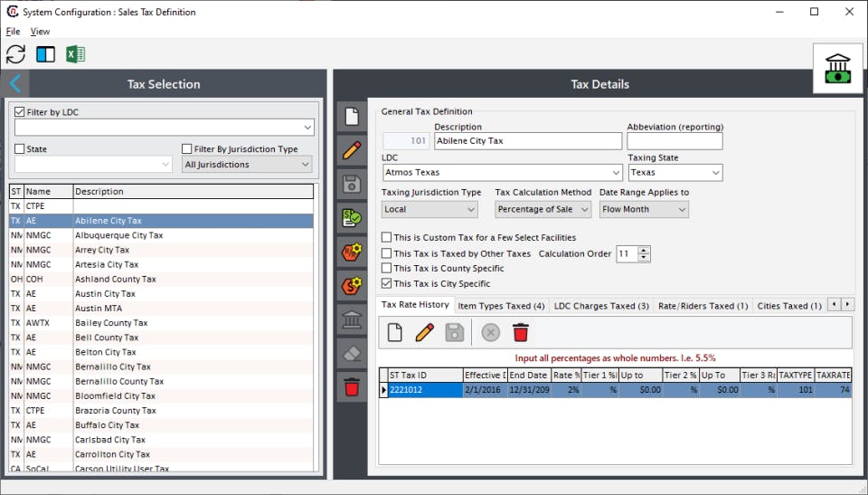The image size is (868, 495).
Task: Click the ST Tax ID column header
Action: click(425, 376)
